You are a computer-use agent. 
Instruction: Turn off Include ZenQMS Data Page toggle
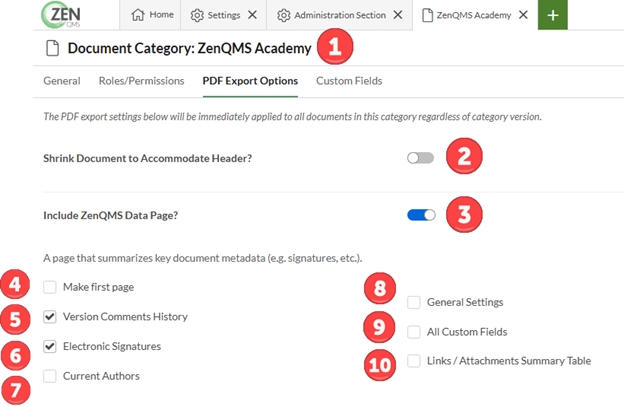(x=421, y=215)
